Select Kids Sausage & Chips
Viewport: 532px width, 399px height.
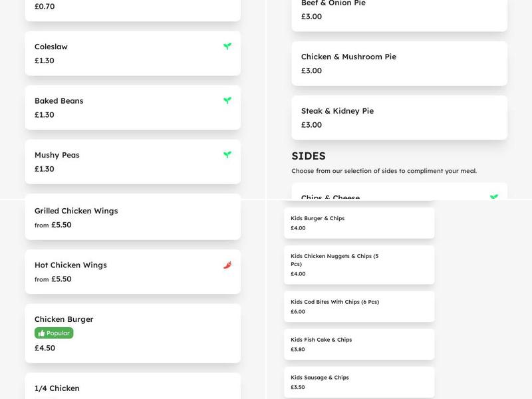tap(358, 381)
